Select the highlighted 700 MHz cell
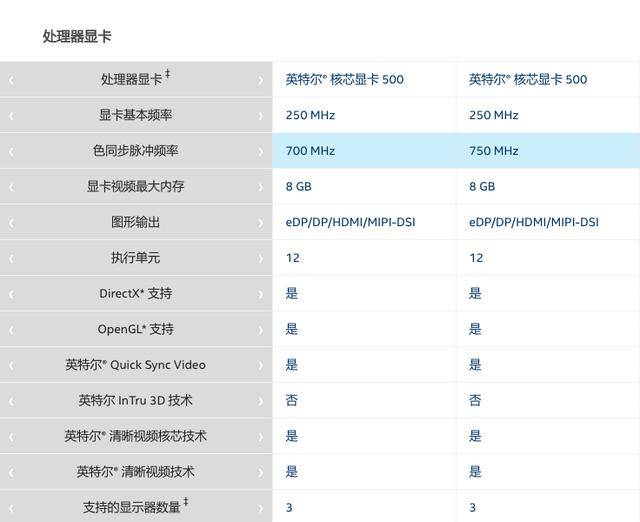 (x=364, y=151)
